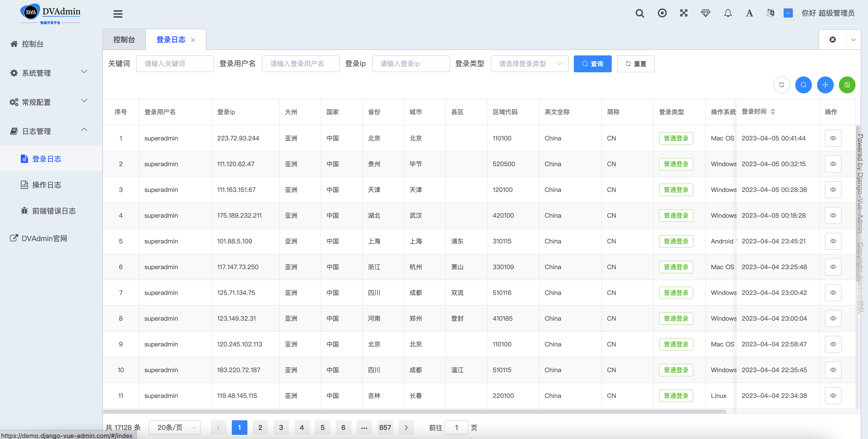Image resolution: width=868 pixels, height=439 pixels.
Task: Focus the 关键词 input field
Action: (x=175, y=64)
